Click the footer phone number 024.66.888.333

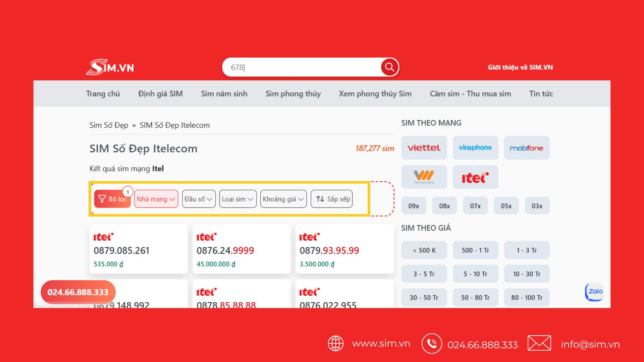point(483,345)
